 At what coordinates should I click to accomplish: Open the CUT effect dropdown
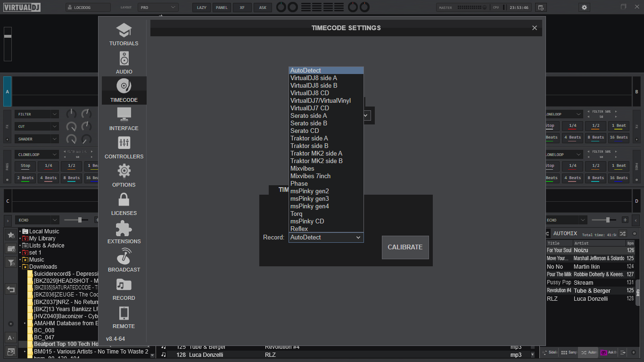37,126
